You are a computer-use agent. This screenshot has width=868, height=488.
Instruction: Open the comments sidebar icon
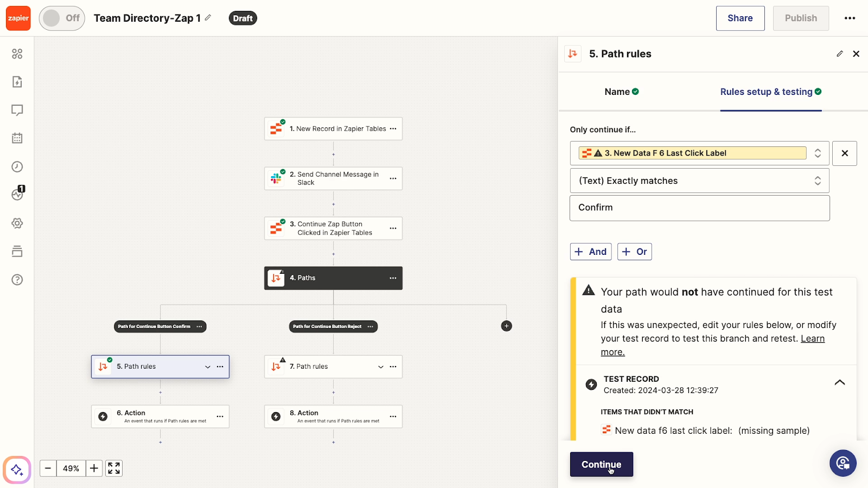coord(17,110)
